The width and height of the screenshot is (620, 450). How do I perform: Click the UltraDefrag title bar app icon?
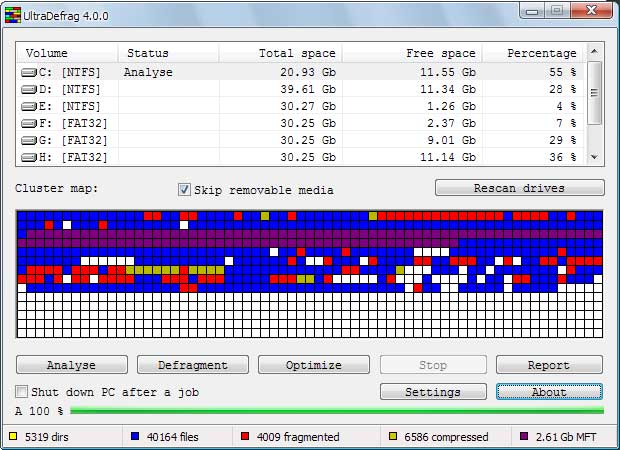click(12, 15)
